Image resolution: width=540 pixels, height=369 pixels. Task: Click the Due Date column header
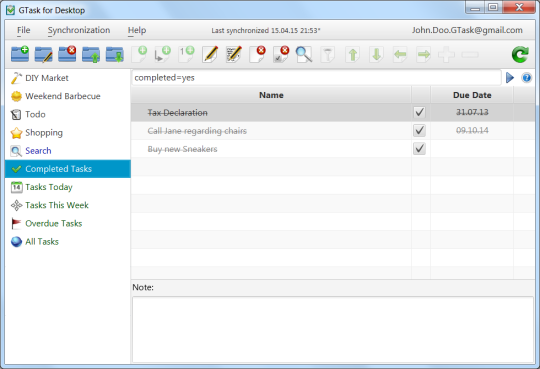point(472,95)
